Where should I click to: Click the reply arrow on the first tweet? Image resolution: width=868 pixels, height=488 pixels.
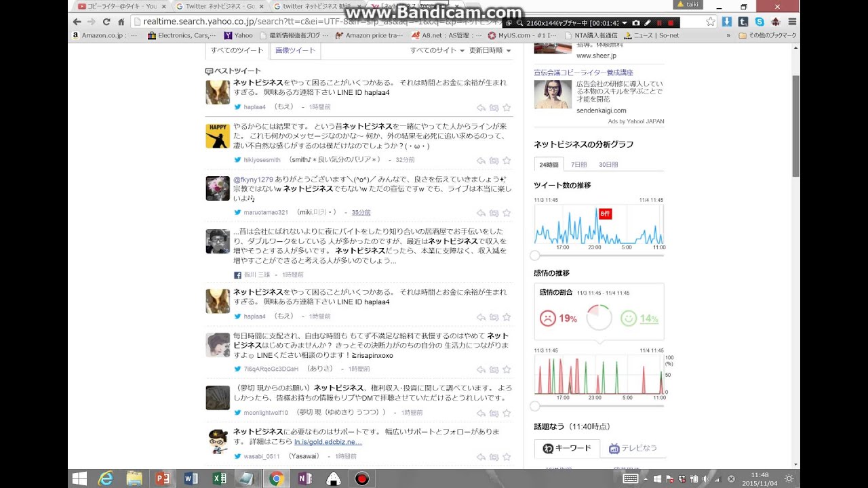click(x=481, y=107)
